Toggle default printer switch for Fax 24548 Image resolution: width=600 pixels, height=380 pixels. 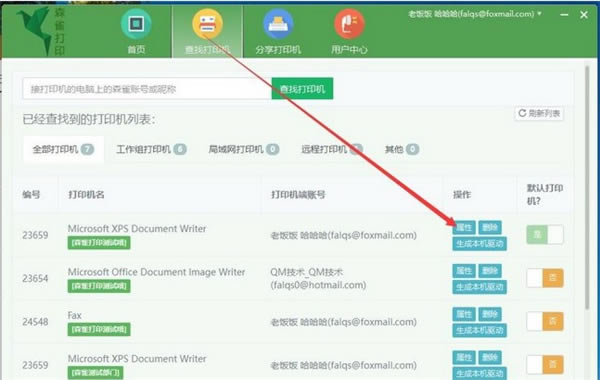coord(545,321)
